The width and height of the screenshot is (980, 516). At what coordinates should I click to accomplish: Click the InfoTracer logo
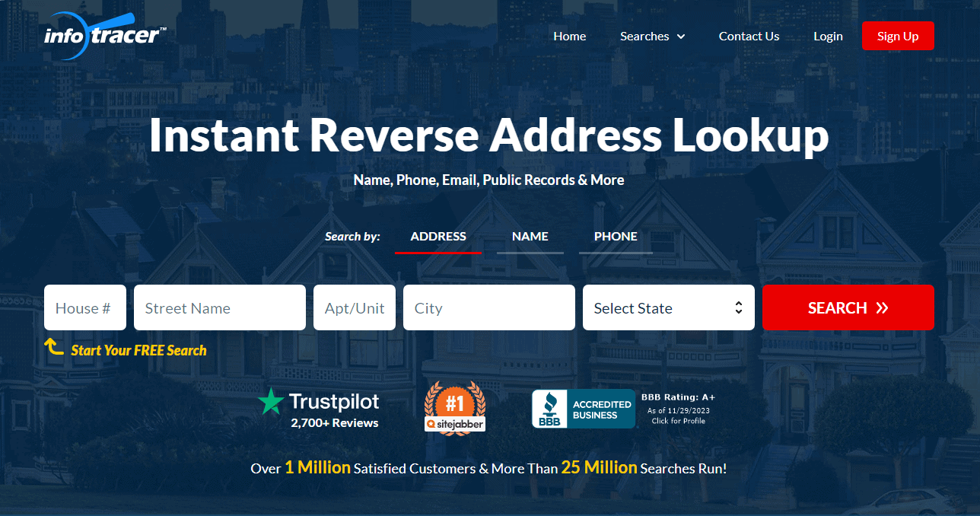tap(105, 35)
